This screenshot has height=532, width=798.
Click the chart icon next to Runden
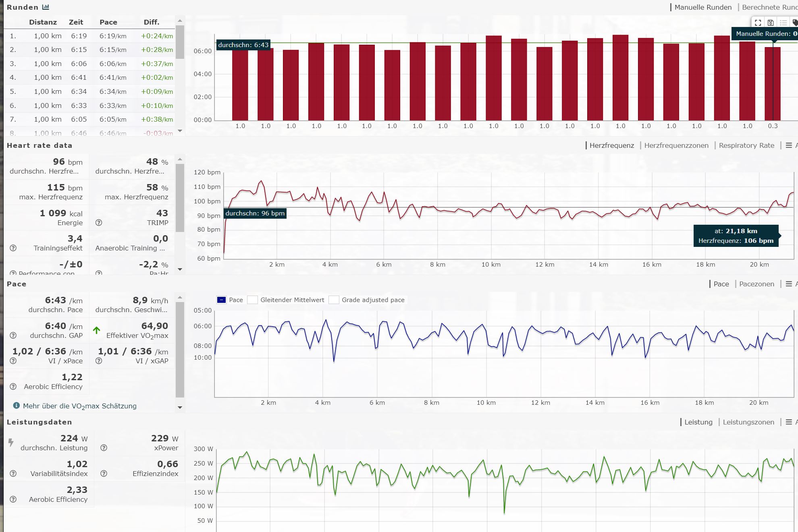pos(46,7)
